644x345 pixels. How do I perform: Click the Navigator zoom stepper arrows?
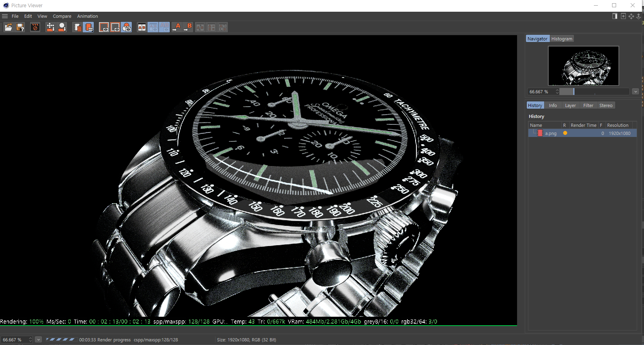click(x=557, y=92)
